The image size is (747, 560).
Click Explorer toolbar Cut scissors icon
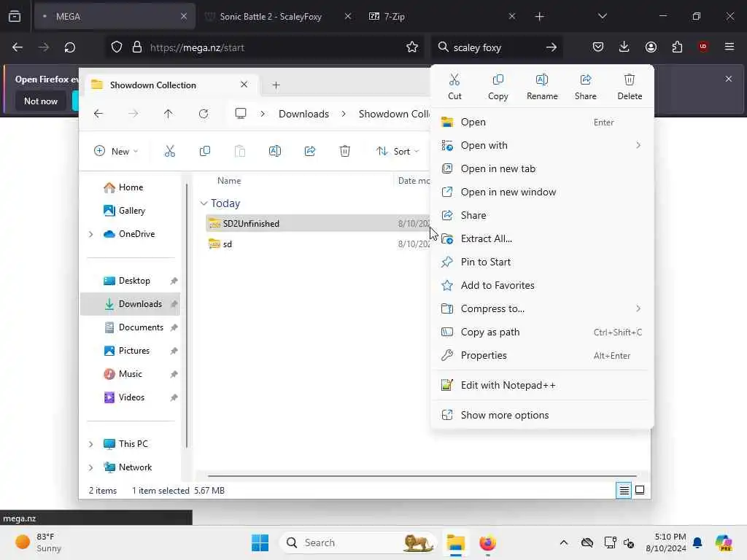[169, 152]
